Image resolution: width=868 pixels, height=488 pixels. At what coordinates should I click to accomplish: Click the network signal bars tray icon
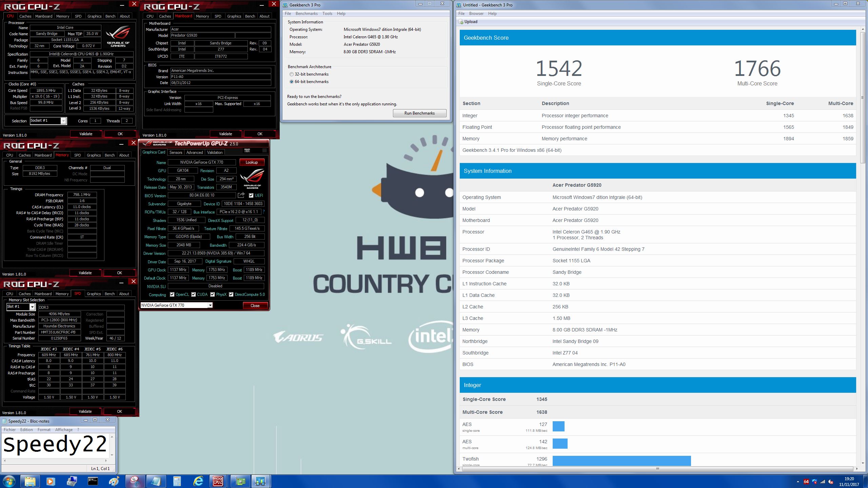[x=823, y=482]
